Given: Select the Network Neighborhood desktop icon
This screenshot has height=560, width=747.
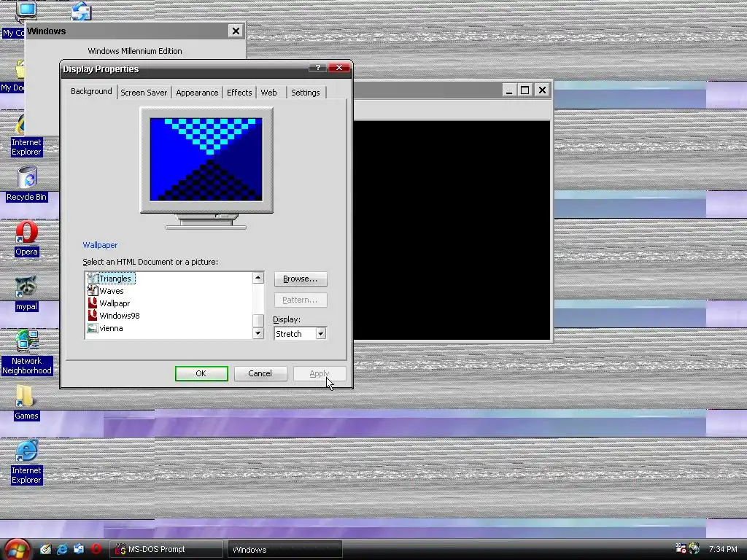Looking at the screenshot, I should coord(27,341).
